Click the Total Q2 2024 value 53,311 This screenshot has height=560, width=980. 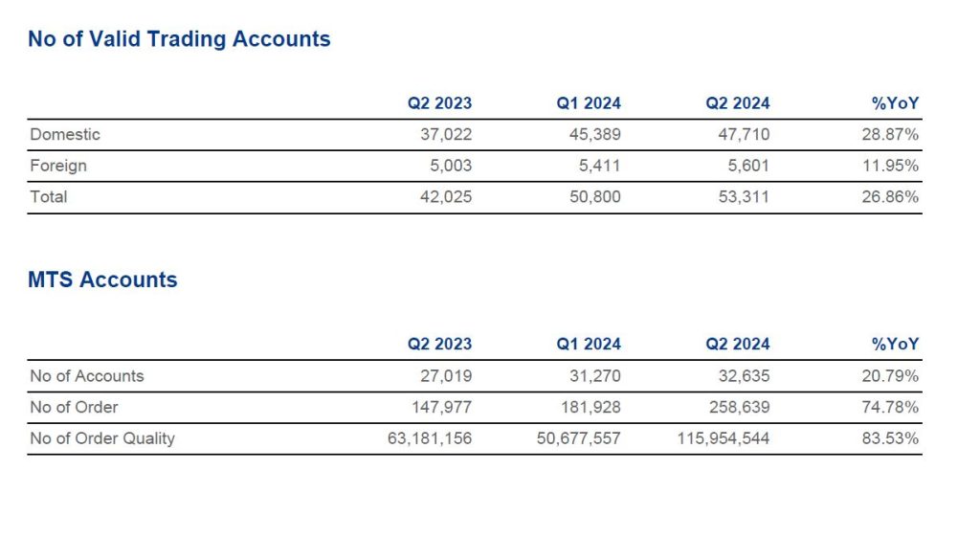pos(744,197)
